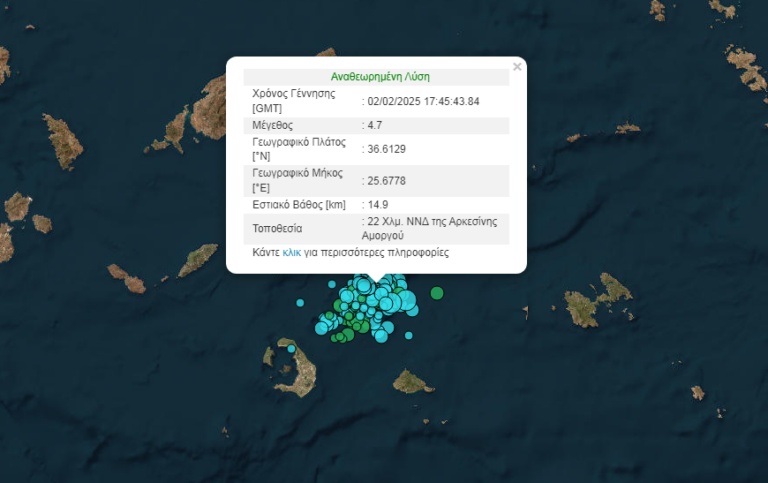This screenshot has height=483, width=768.
Task: Select the cyan circle at cluster's bottom tip
Action: tap(381, 336)
